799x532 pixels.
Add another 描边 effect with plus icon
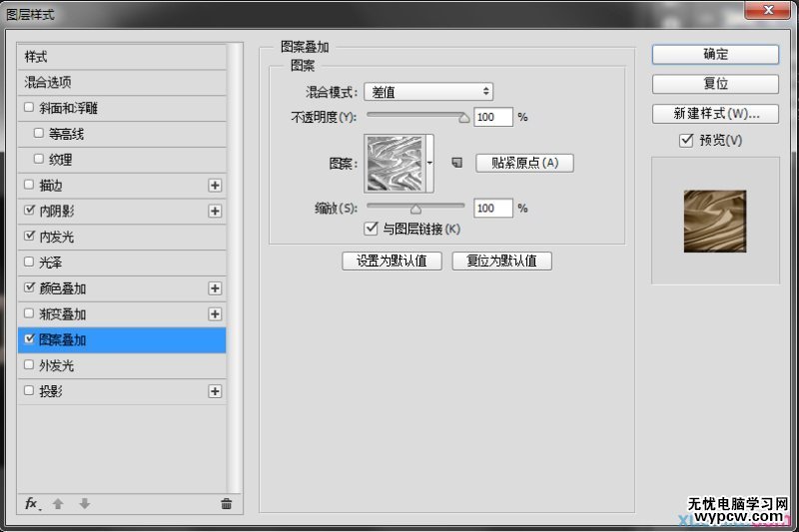(x=215, y=186)
